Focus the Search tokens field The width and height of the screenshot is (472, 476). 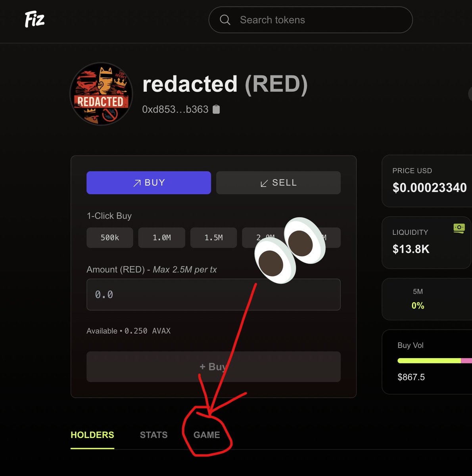tap(311, 20)
